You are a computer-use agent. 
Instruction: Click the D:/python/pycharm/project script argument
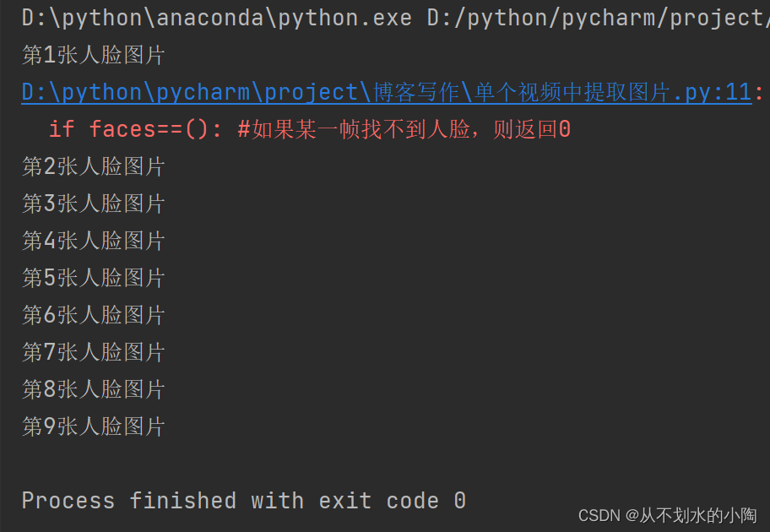pos(591,18)
